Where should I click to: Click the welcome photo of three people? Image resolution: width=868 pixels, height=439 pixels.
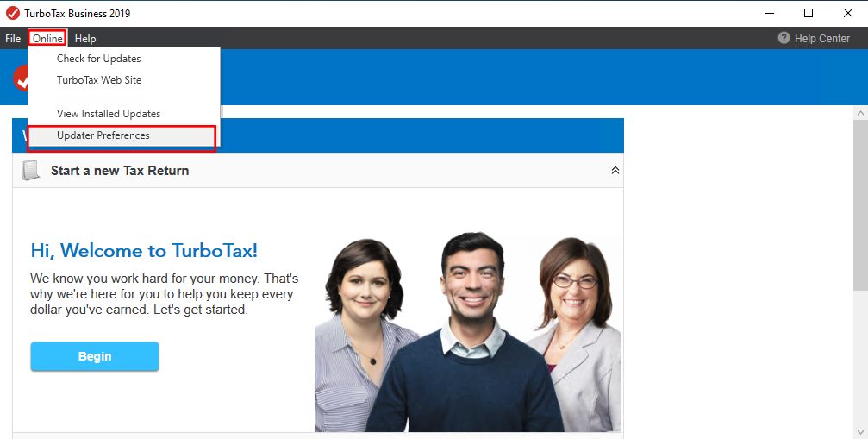pyautogui.click(x=468, y=332)
